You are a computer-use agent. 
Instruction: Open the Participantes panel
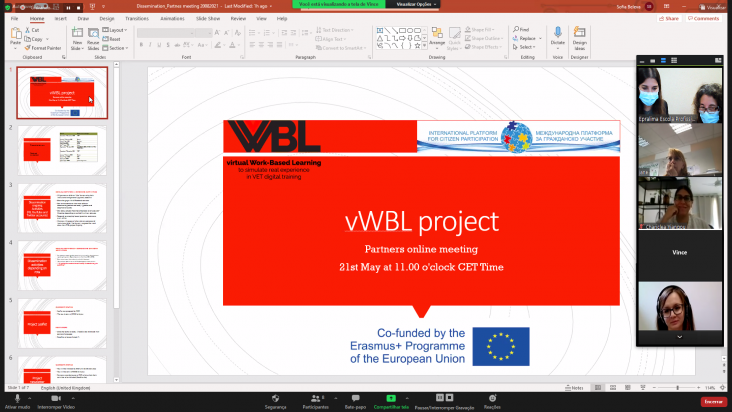(316, 401)
